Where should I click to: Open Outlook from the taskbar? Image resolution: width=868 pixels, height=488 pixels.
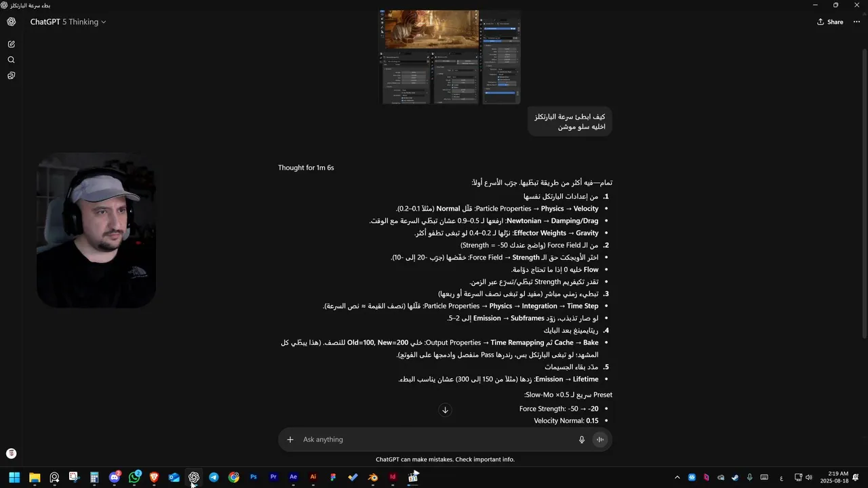point(174,477)
